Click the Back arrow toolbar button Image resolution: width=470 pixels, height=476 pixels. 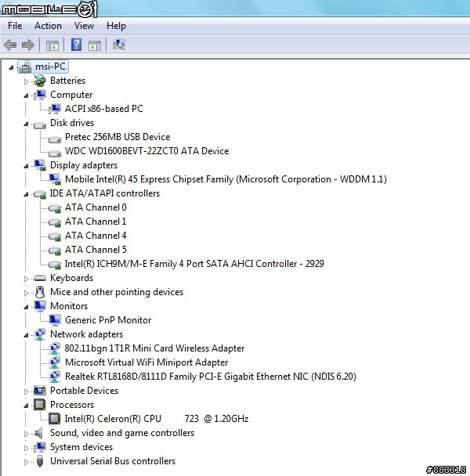(x=10, y=45)
